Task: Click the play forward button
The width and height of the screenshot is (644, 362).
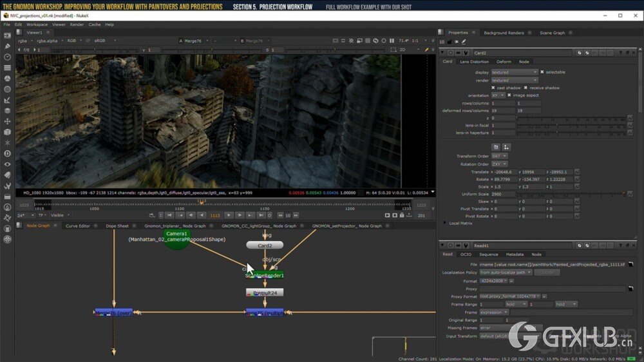Action: tap(229, 215)
